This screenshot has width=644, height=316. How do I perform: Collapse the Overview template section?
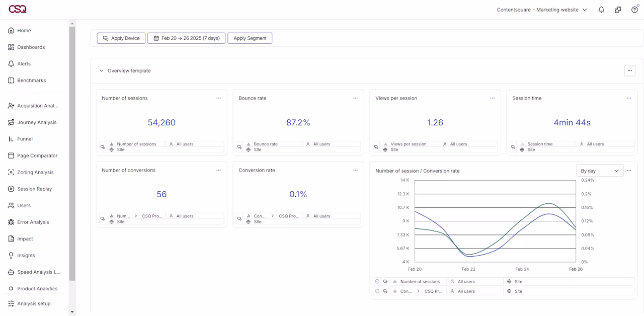(101, 71)
